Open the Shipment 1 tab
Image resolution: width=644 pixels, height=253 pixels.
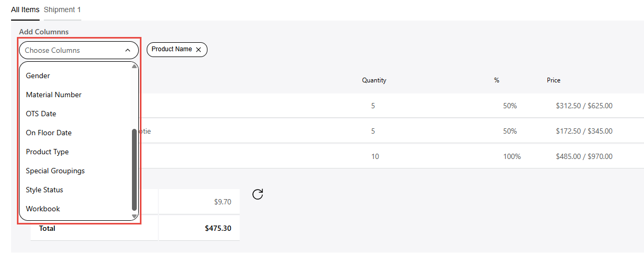click(x=62, y=10)
